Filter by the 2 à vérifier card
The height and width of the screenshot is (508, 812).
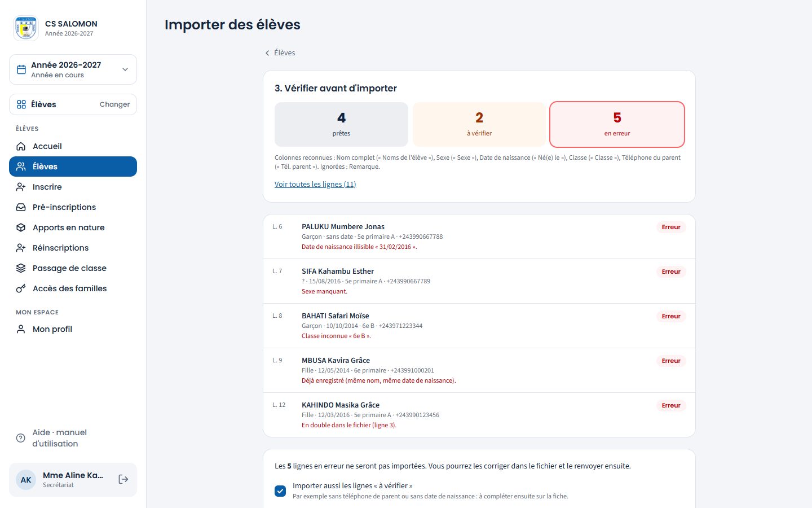click(479, 124)
